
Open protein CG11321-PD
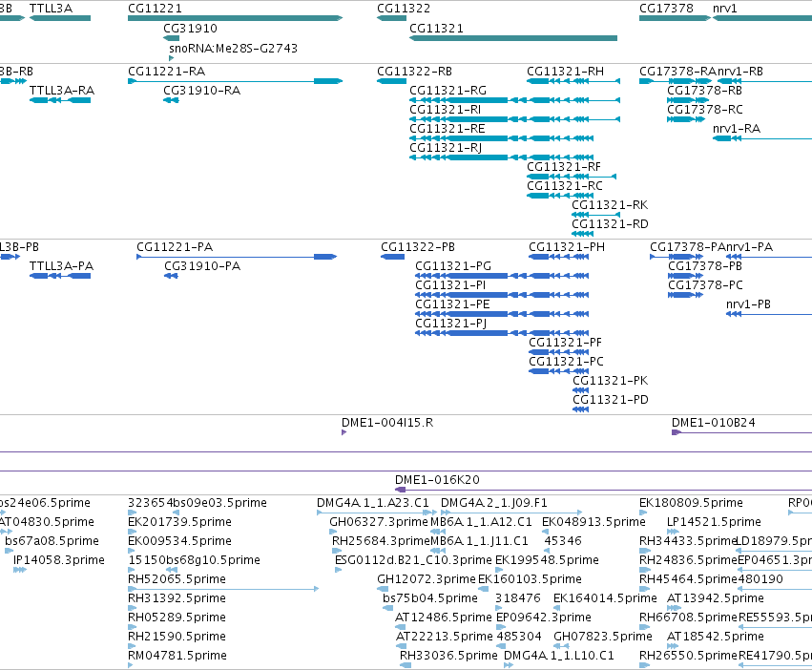pyautogui.click(x=610, y=400)
